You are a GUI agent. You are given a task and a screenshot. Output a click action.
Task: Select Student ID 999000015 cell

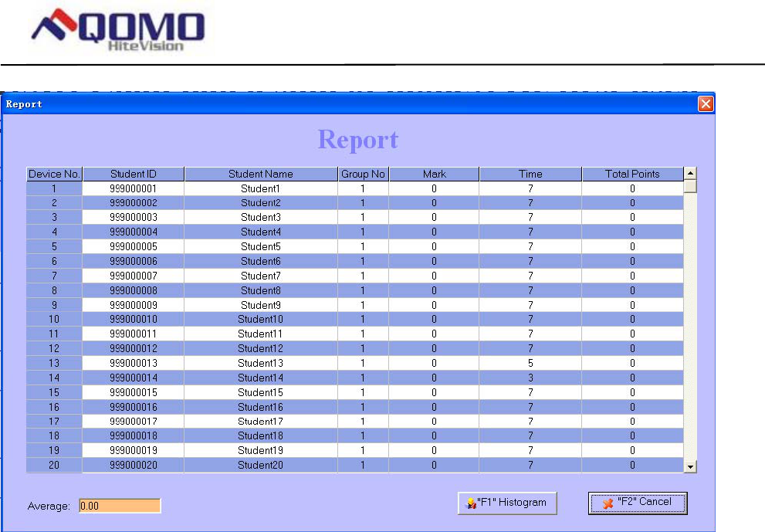134,392
